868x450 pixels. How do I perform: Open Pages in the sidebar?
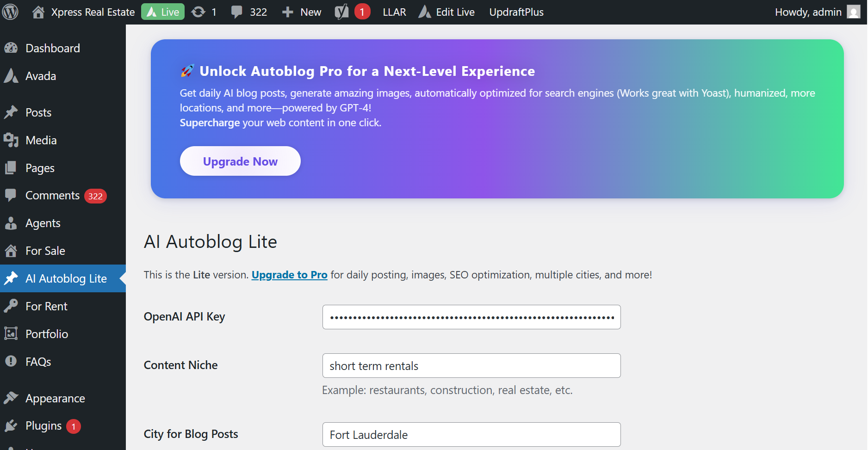tap(40, 168)
